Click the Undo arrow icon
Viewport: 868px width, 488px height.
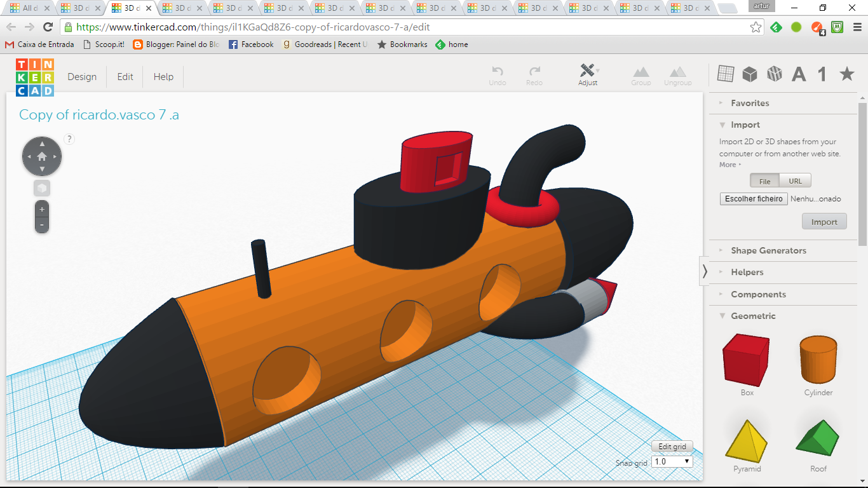(x=498, y=71)
